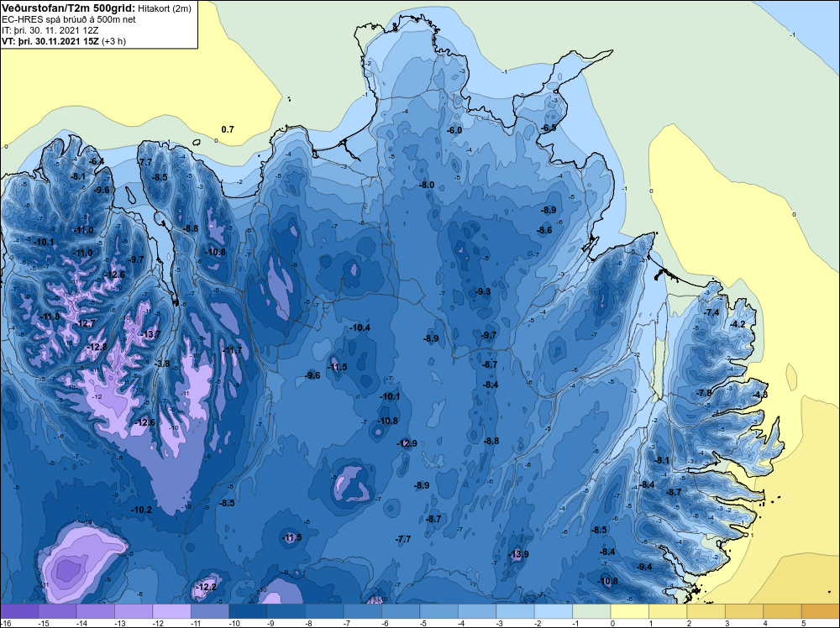This screenshot has width=840, height=628.
Task: Click the -12.8 temperature value
Action: click(97, 347)
